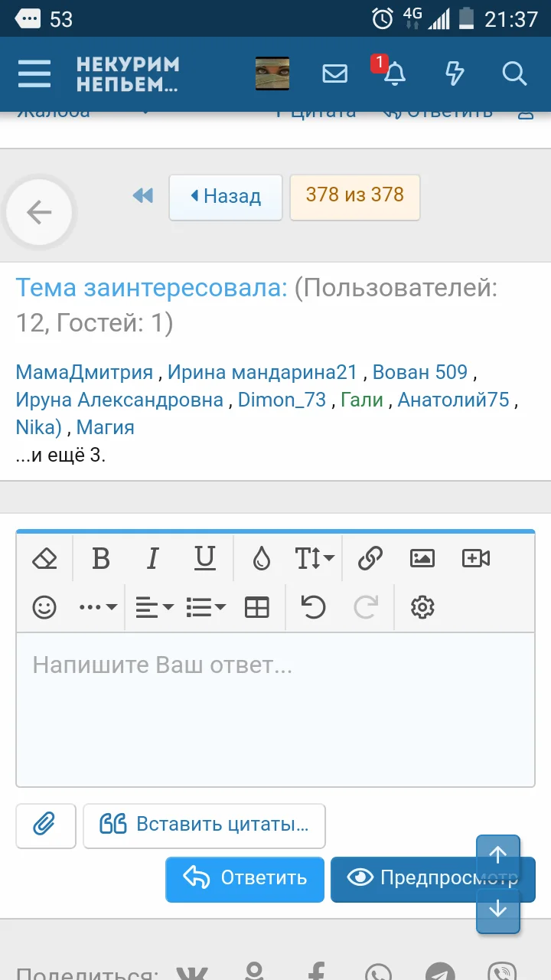Open the lightning bolt what's new icon

click(x=455, y=74)
